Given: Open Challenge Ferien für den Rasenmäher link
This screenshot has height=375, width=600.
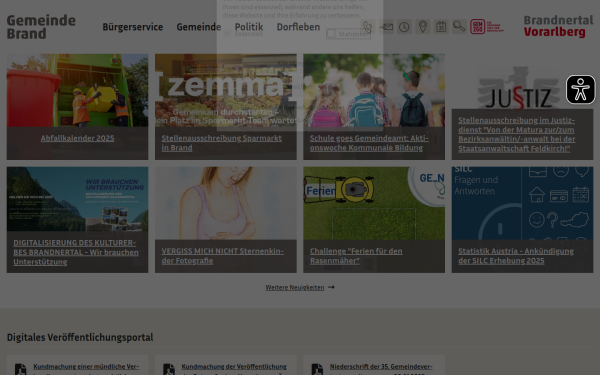Looking at the screenshot, I should pos(356,256).
